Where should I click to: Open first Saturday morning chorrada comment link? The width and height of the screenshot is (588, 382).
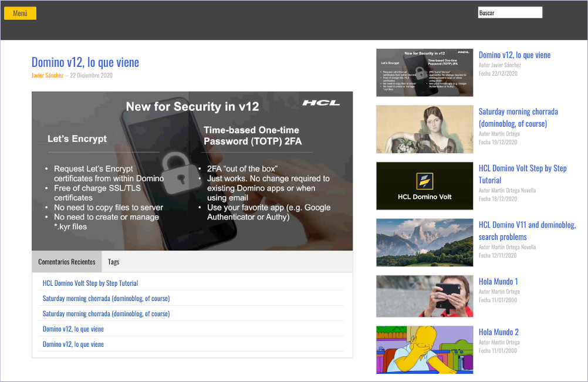106,299
